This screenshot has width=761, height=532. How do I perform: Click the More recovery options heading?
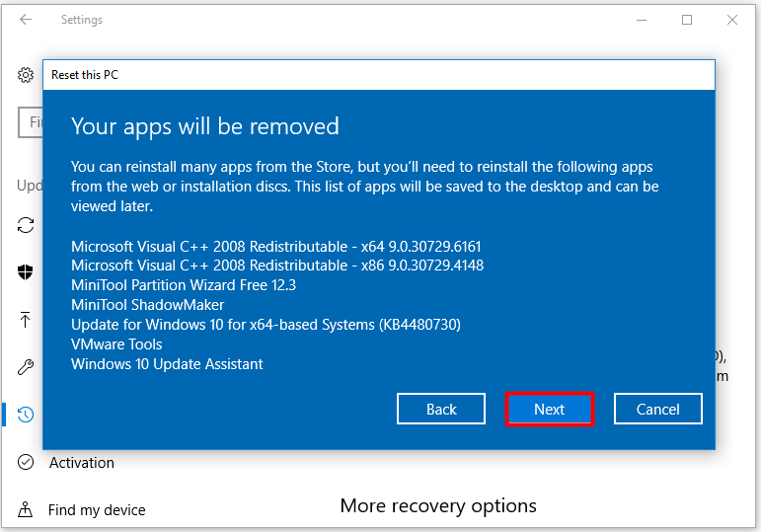coord(438,505)
